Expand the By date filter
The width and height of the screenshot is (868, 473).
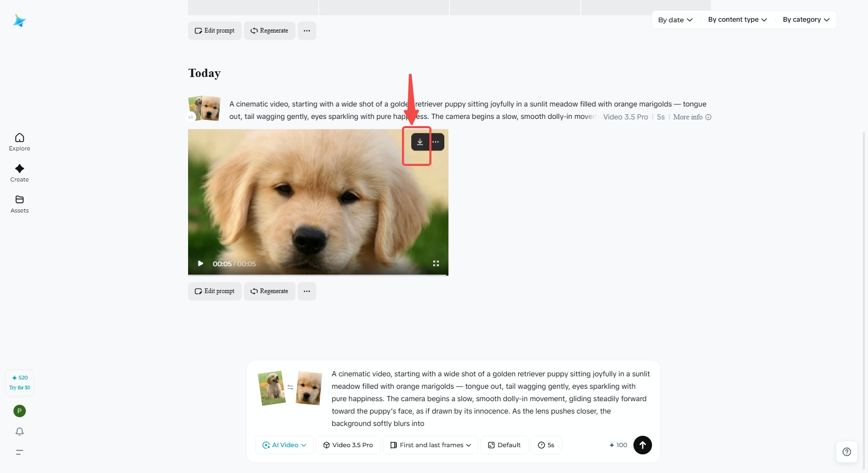pyautogui.click(x=675, y=20)
